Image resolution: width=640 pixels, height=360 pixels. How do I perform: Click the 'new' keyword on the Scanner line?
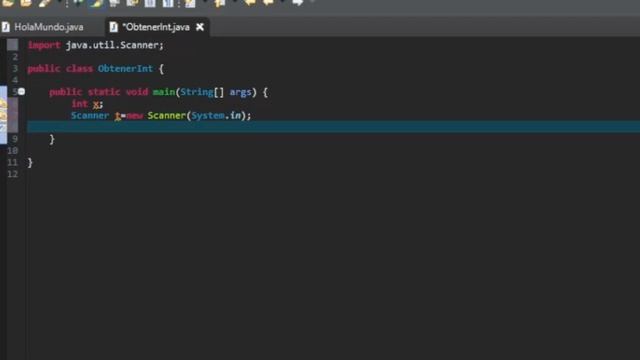tap(134, 116)
